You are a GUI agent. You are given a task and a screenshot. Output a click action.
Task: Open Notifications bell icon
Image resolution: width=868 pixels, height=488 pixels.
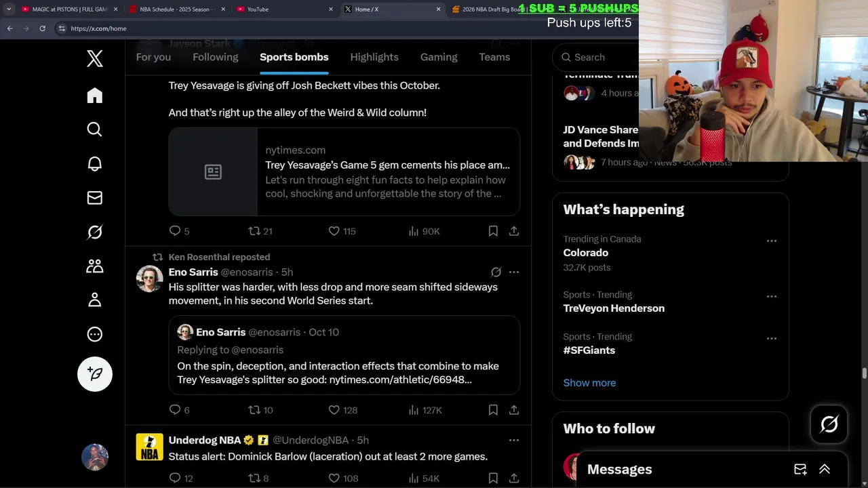coord(95,164)
